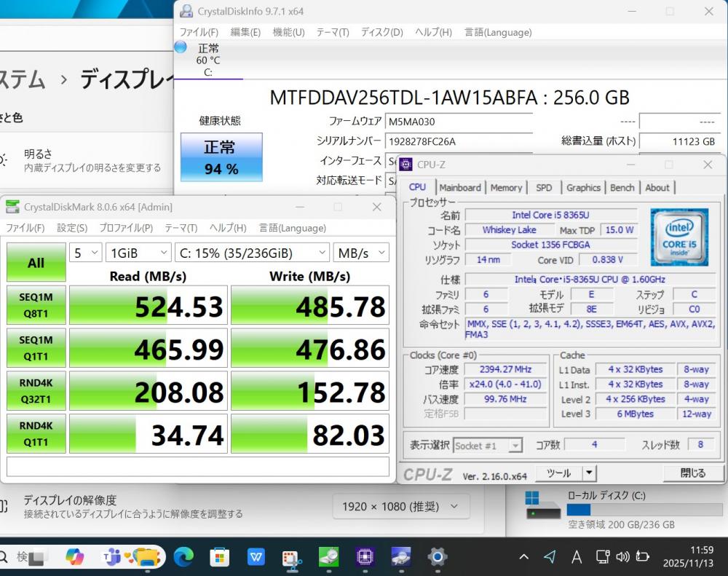Switch to the Mainboard tab in CPU-Z
728x576 pixels.
click(460, 187)
